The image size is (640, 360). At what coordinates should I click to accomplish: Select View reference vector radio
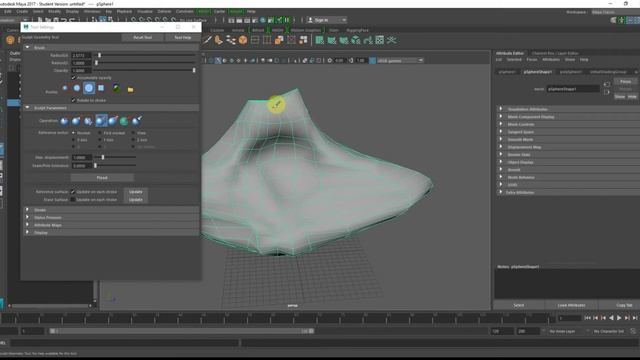[x=133, y=133]
